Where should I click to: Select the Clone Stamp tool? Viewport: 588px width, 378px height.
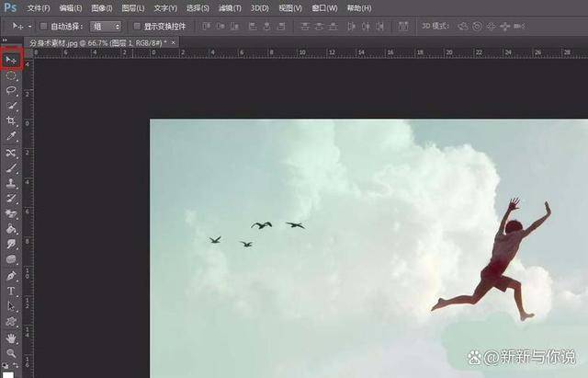11,184
